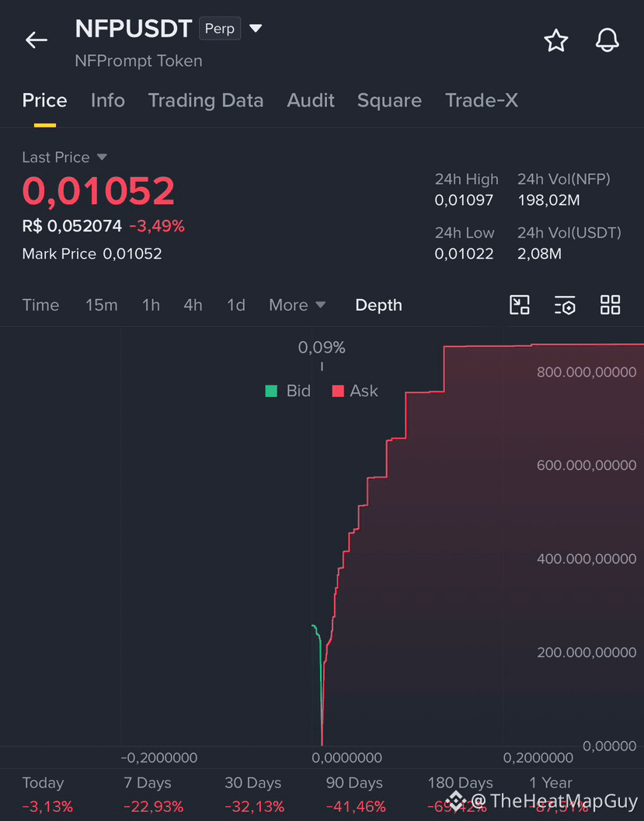The height and width of the screenshot is (821, 644).
Task: Click the 24h High value 0,01097
Action: [x=464, y=200]
